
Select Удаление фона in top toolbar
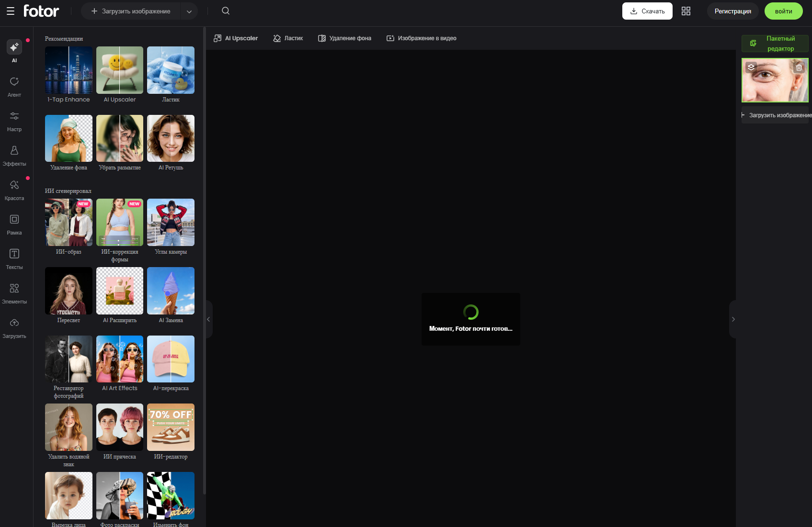click(344, 38)
